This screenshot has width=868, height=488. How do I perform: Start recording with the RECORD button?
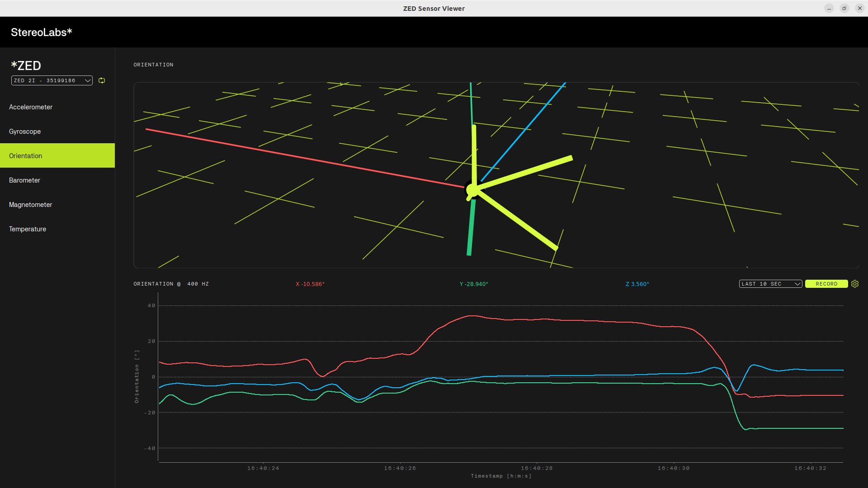tap(826, 284)
